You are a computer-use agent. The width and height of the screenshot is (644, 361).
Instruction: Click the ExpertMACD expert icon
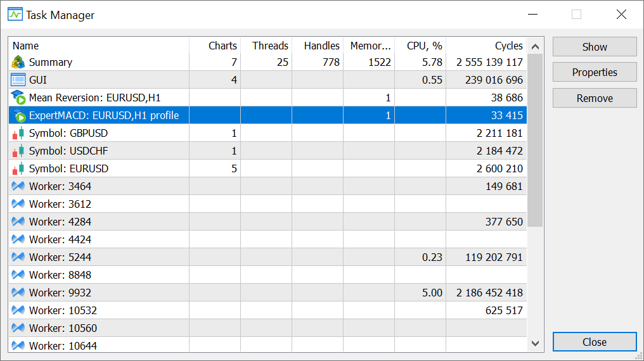click(18, 115)
